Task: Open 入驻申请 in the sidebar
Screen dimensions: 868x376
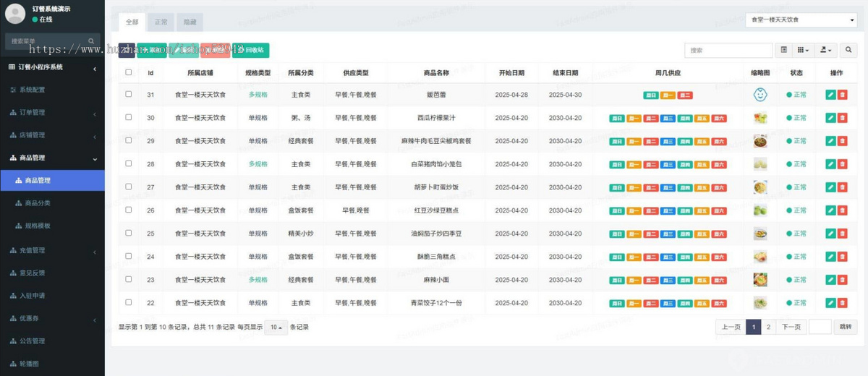Action: pyautogui.click(x=52, y=296)
